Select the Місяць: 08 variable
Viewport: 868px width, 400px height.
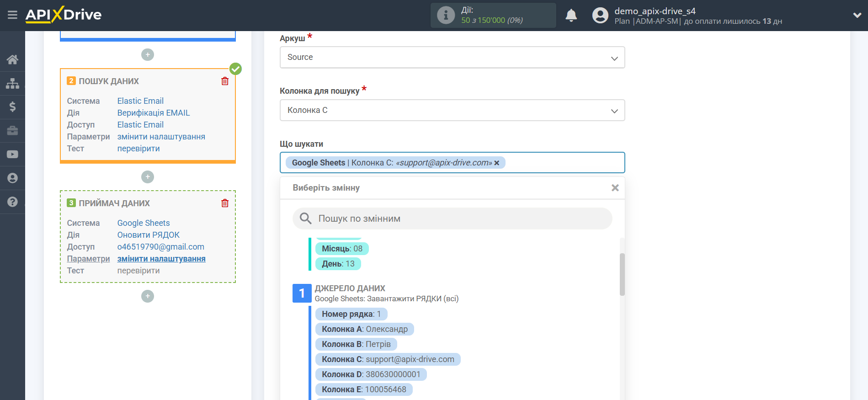342,249
